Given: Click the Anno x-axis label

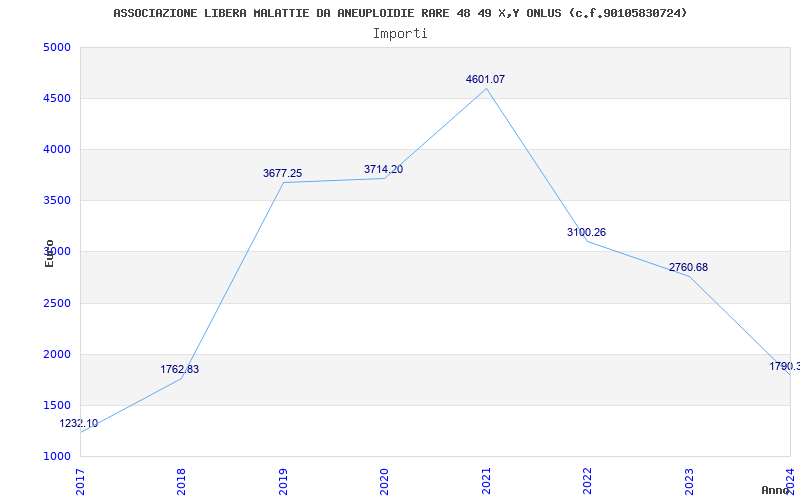Looking at the screenshot, I should coord(776,490).
